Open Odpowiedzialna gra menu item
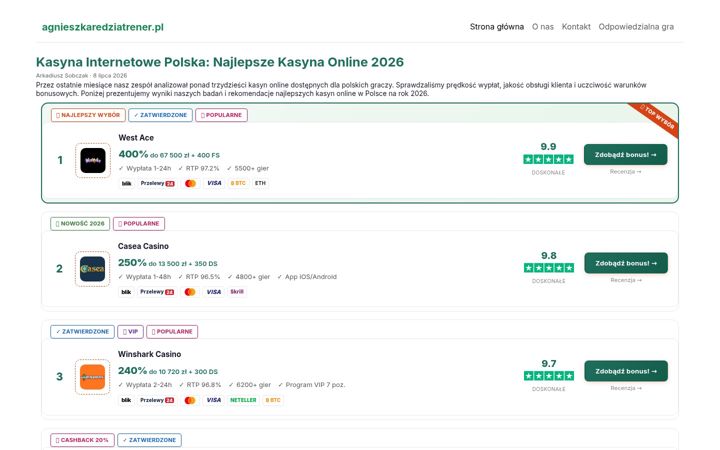 (636, 27)
